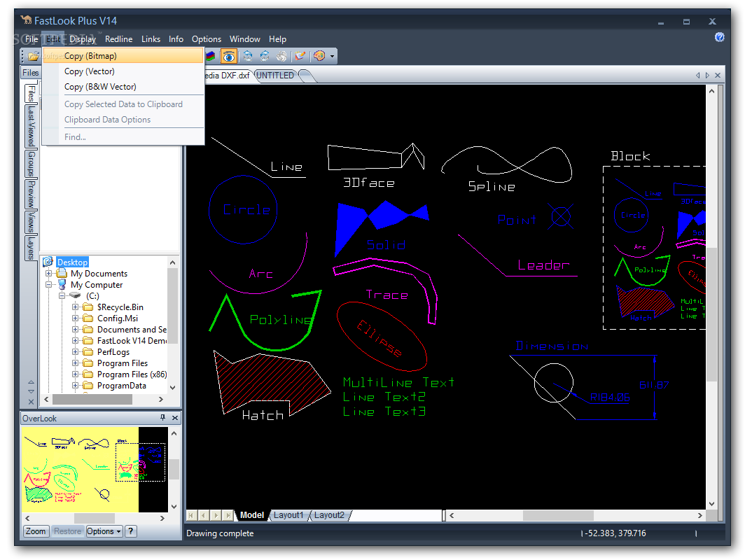This screenshot has height=560, width=745.
Task: Open the File menu
Action: tap(32, 39)
